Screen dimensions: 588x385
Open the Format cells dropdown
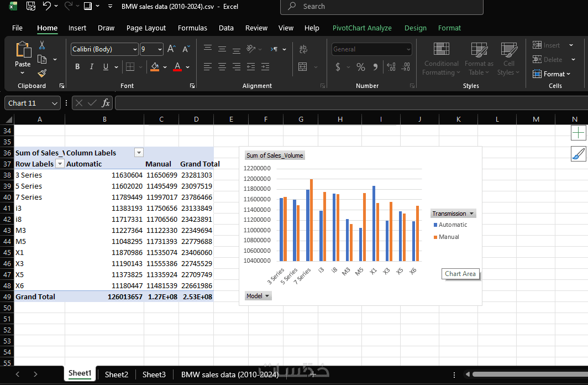tap(552, 74)
